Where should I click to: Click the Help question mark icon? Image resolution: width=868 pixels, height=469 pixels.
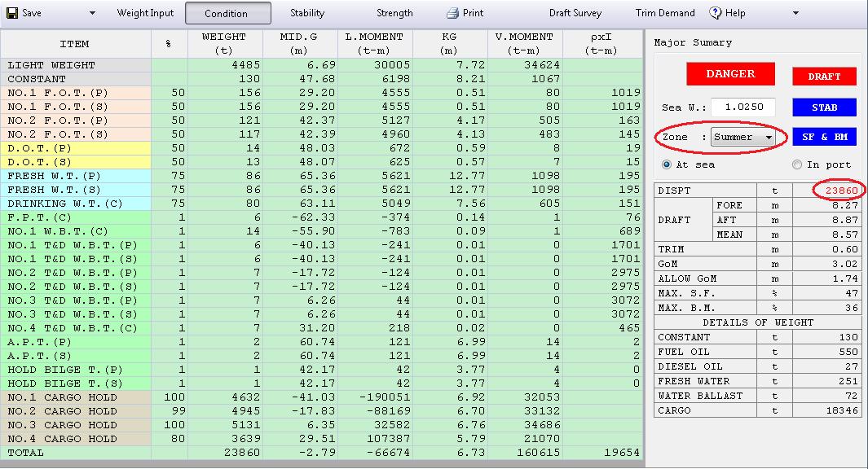tap(716, 13)
